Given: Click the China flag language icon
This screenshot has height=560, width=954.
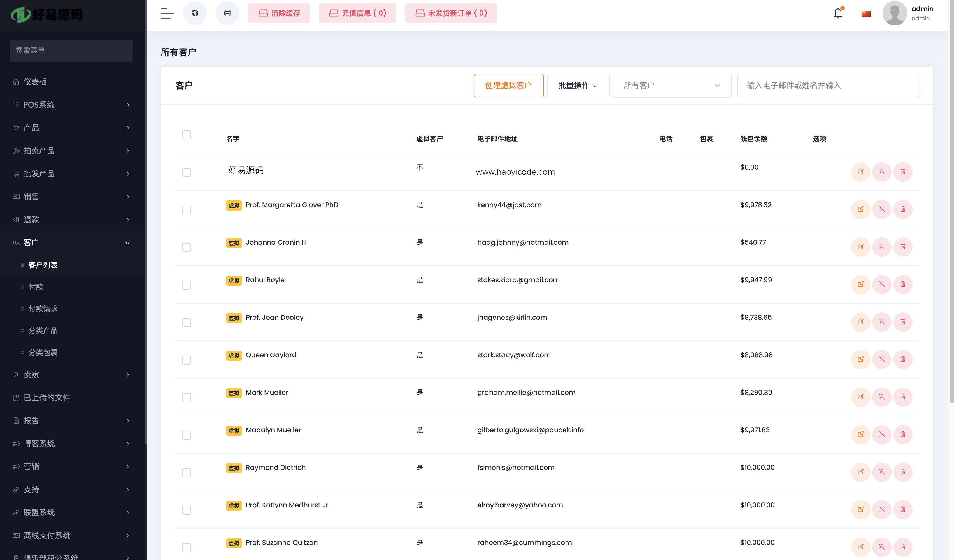Looking at the screenshot, I should 866,14.
